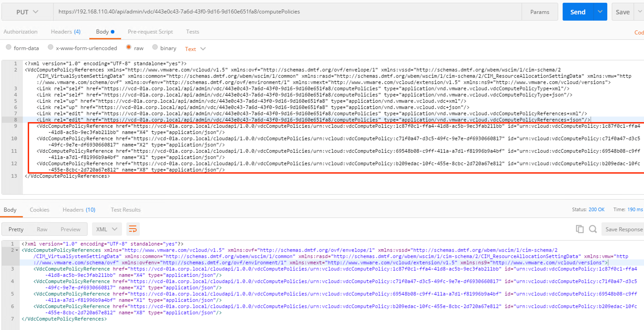Select the raw body radio button
The image size is (644, 330).
tap(129, 47)
